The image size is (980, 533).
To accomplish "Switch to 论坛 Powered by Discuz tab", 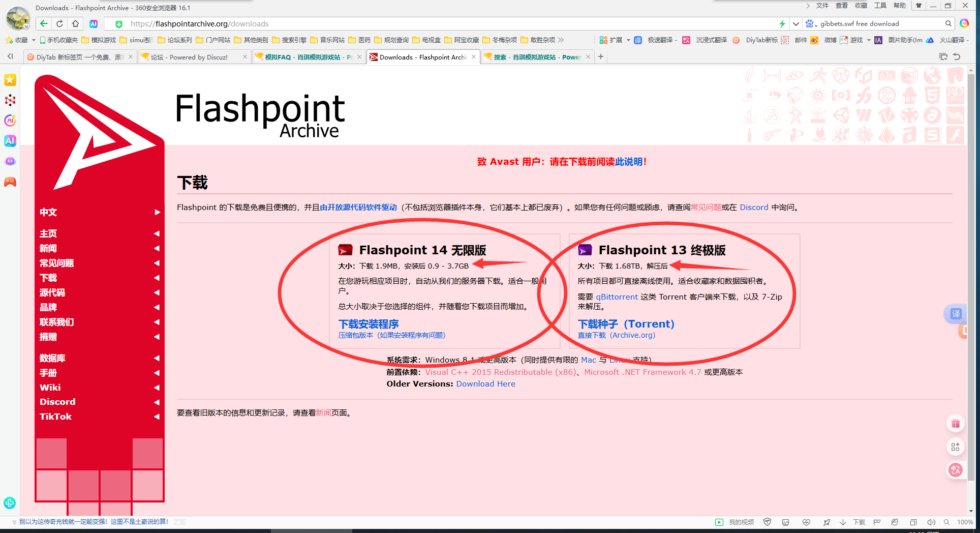I will (194, 57).
